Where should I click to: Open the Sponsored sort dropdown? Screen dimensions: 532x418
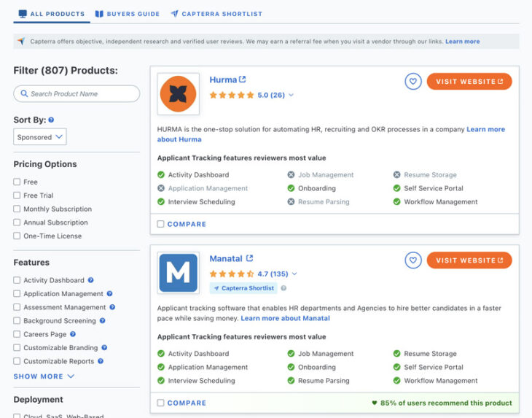click(40, 137)
